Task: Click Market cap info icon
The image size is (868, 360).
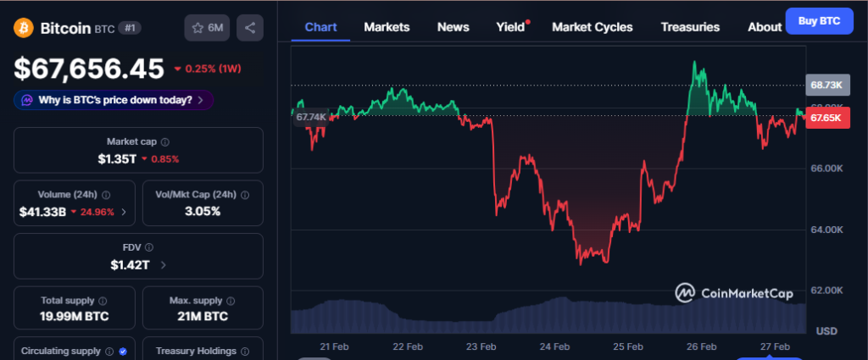Action: coord(164,142)
